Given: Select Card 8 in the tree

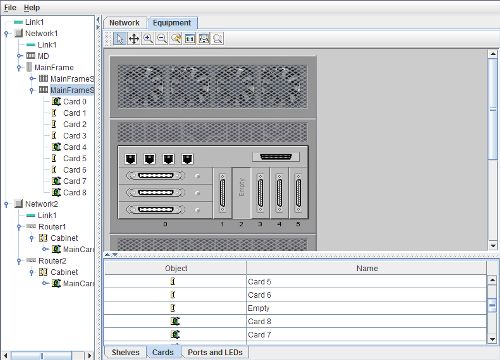Looking at the screenshot, I should coord(75,192).
